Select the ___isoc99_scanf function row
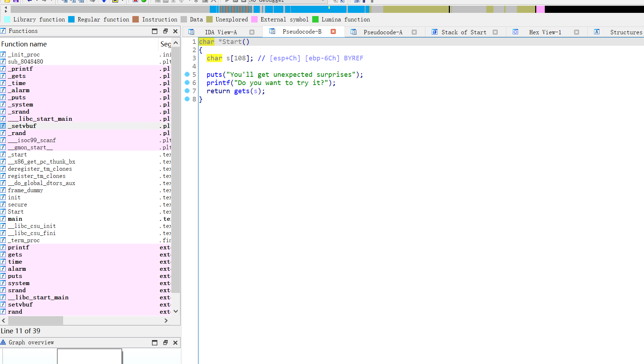644x364 pixels. pyautogui.click(x=86, y=140)
